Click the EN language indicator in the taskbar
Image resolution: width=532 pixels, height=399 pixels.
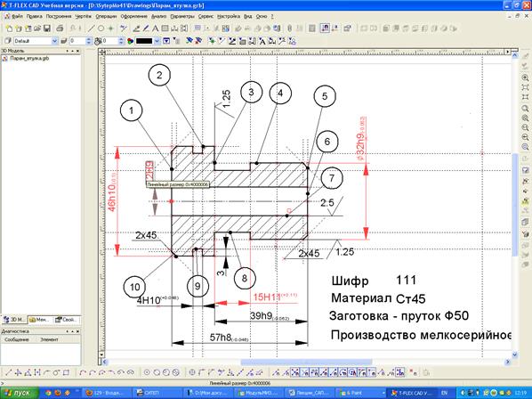[x=444, y=393]
